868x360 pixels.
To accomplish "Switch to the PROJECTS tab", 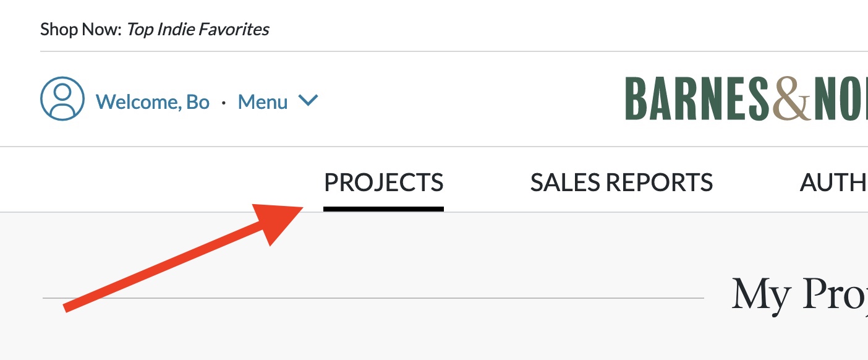I will pyautogui.click(x=384, y=182).
